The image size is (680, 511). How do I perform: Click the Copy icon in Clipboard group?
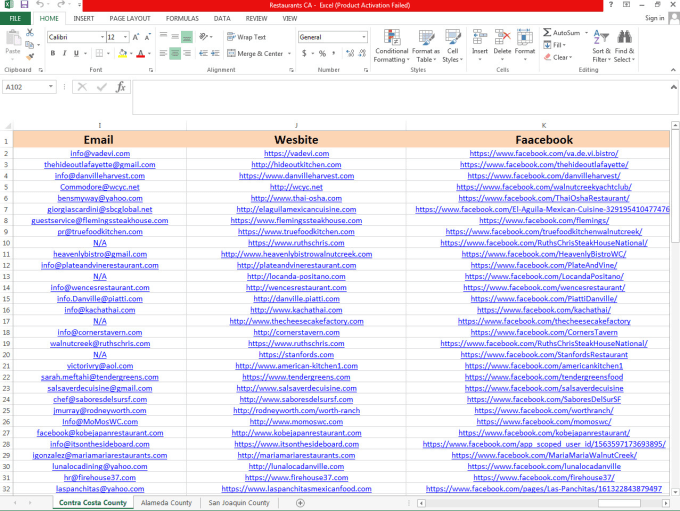pyautogui.click(x=29, y=45)
